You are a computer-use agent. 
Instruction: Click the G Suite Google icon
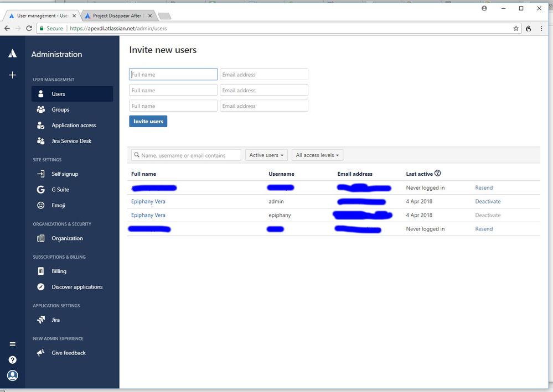41,190
